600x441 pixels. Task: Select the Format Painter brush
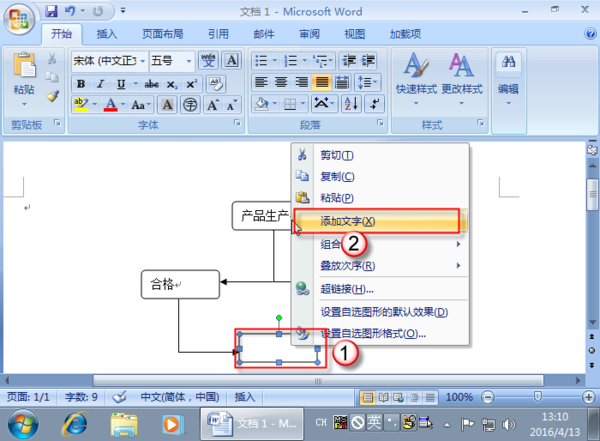tap(52, 96)
